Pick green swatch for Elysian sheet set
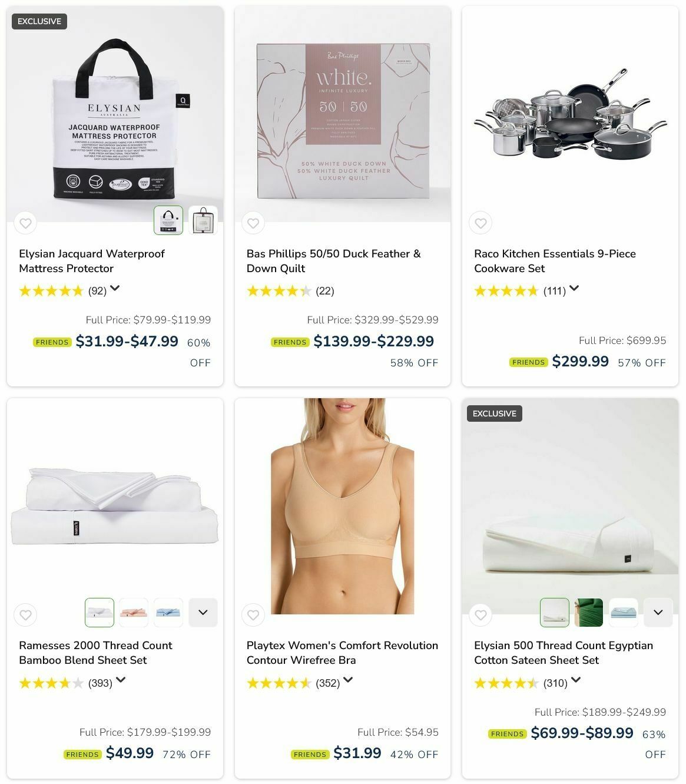 tap(589, 613)
